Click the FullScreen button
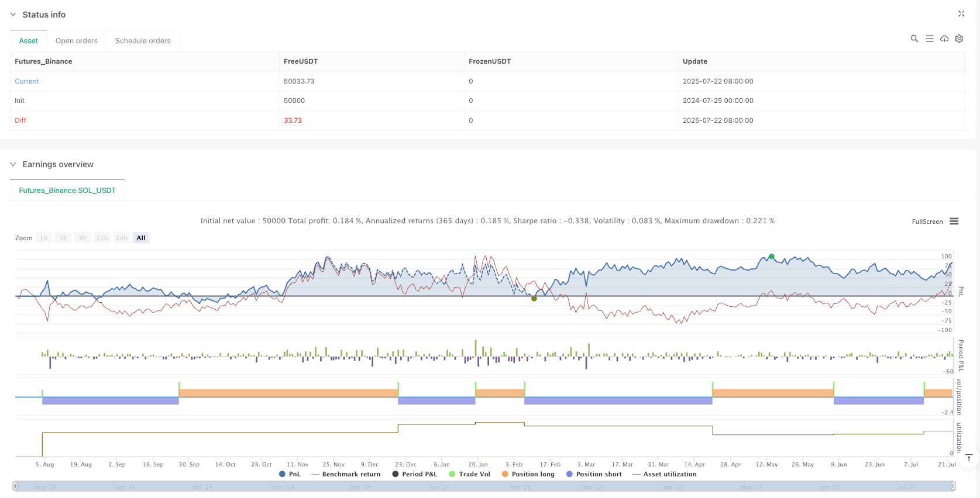The width and height of the screenshot is (980, 498). 927,222
